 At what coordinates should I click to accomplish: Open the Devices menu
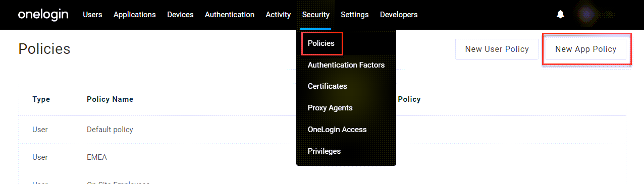[x=180, y=15]
